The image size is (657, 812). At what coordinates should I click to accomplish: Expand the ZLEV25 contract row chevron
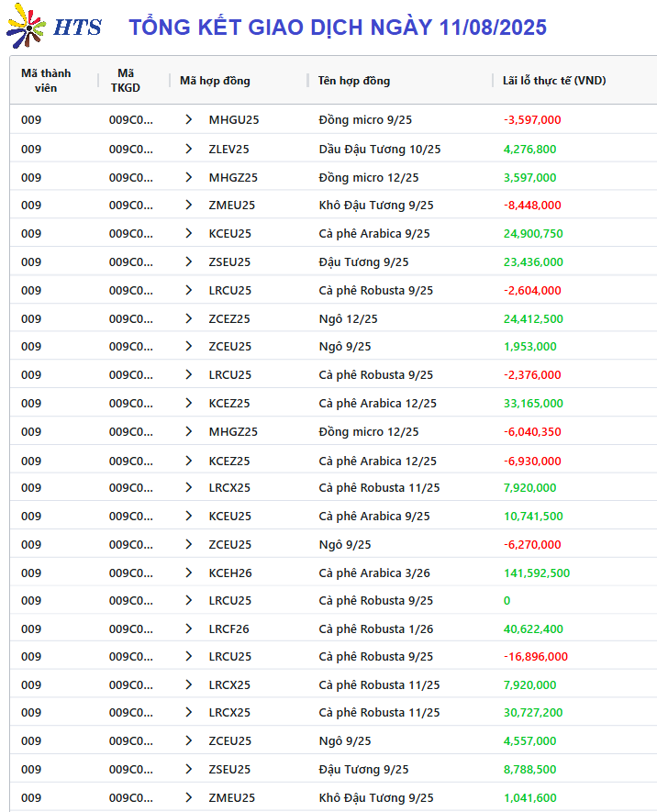188,150
